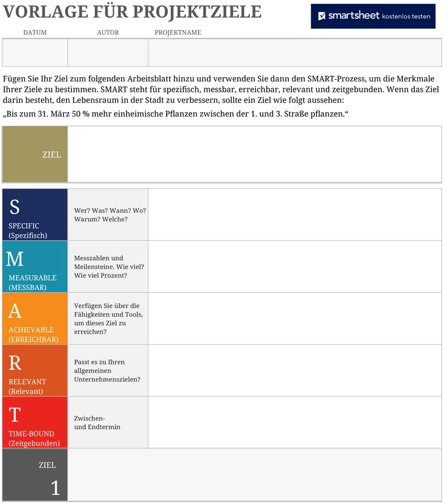444x504 pixels.
Task: Select the empty DATUM input cell
Action: coord(35,53)
